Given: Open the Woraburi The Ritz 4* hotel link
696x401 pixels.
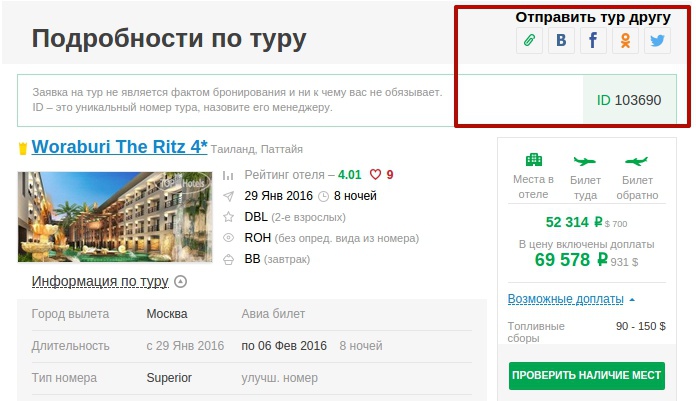Looking at the screenshot, I should (x=119, y=147).
